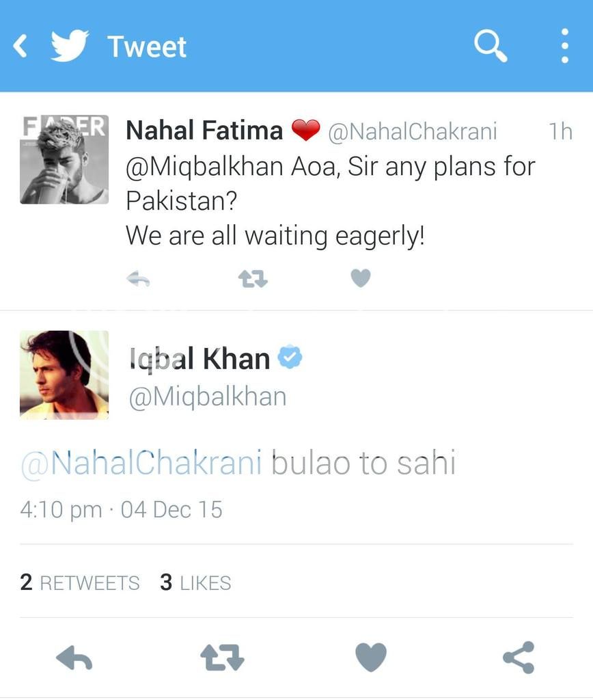Open Iqbal Khan's profile picture

click(64, 374)
